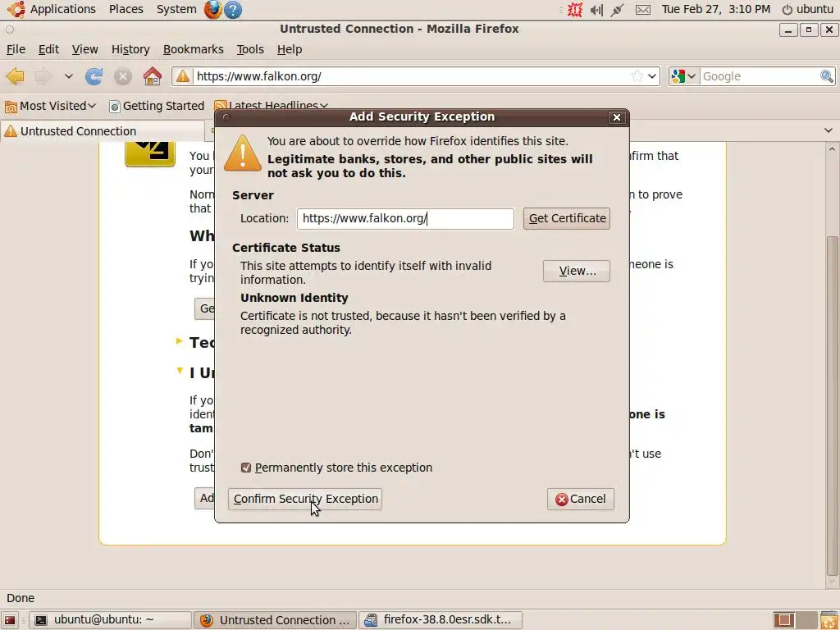Viewport: 840px width, 630px height.
Task: Open the Bookmarks menu
Action: [193, 49]
